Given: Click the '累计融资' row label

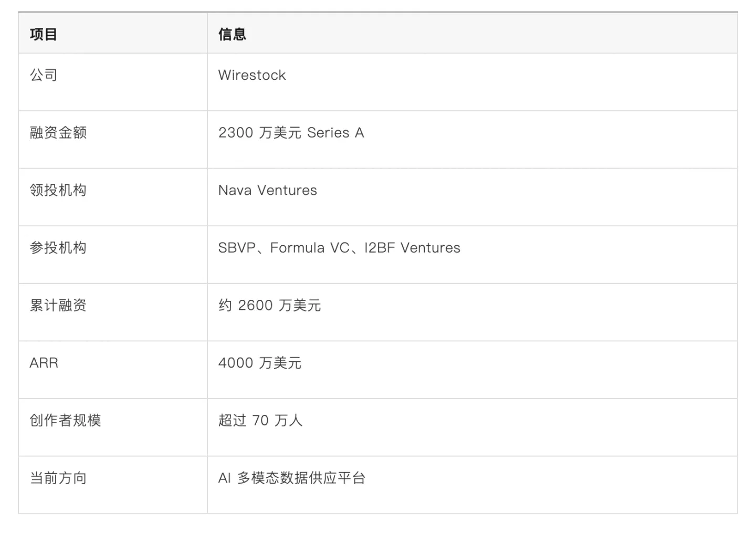Looking at the screenshot, I should (58, 305).
